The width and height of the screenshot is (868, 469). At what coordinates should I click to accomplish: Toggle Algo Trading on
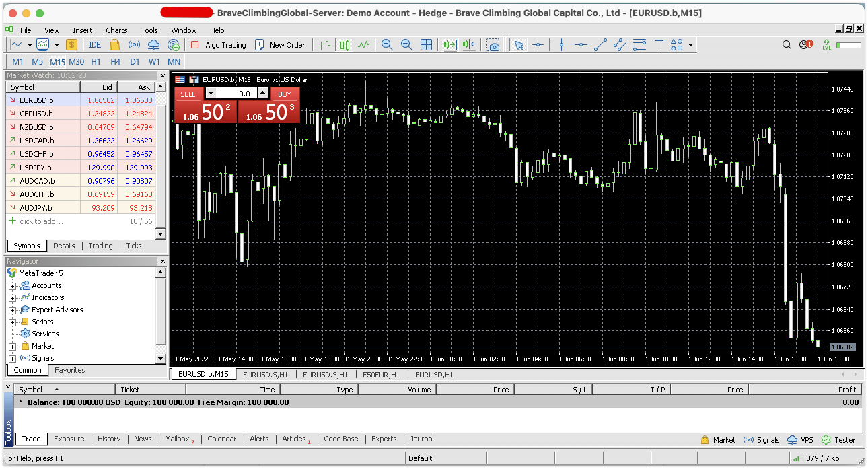tap(218, 45)
